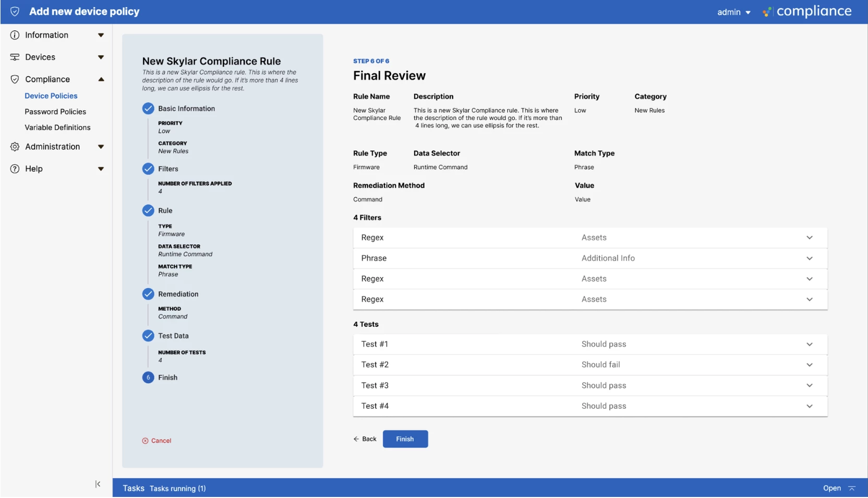Click the Administration gear icon

pyautogui.click(x=15, y=147)
